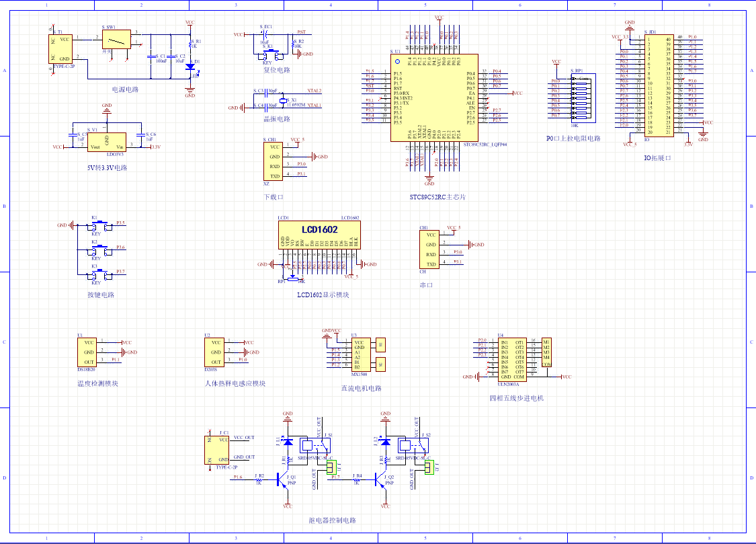
Task: Select the U2 D203S PIR sensor
Action: 214,352
